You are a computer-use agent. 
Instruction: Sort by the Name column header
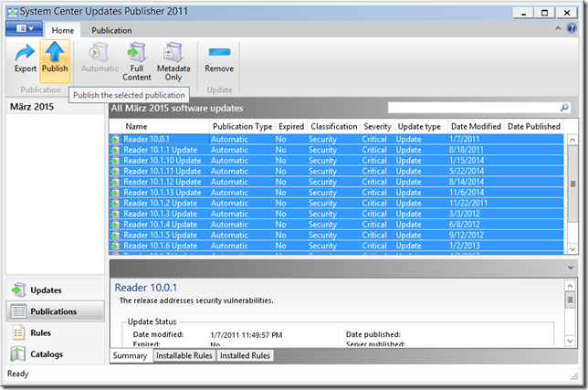tap(165, 127)
